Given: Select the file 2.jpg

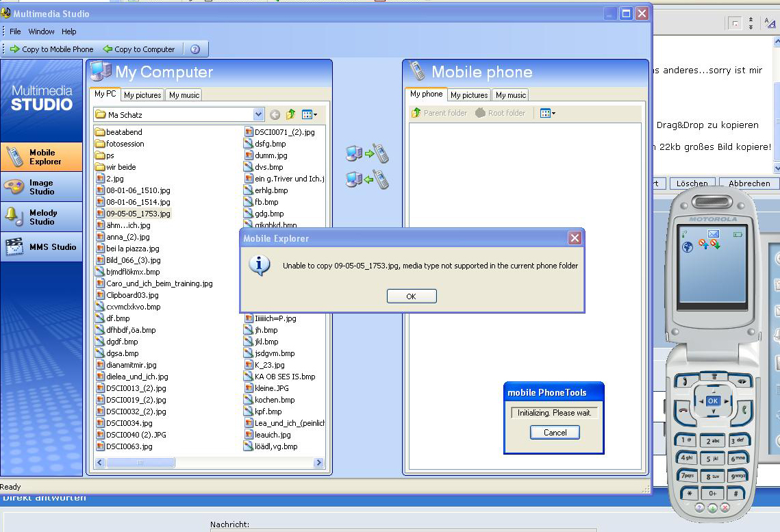Looking at the screenshot, I should [x=110, y=179].
